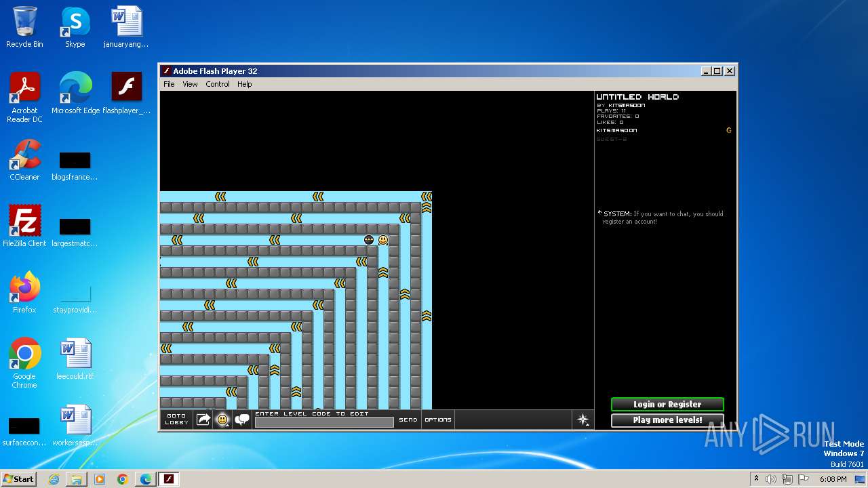Open media player taskbar icon
Screen dimensions: 868x488
100,479
